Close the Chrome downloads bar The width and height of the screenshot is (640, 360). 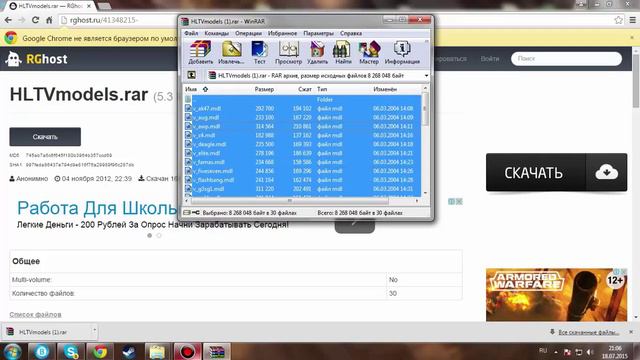[631, 332]
